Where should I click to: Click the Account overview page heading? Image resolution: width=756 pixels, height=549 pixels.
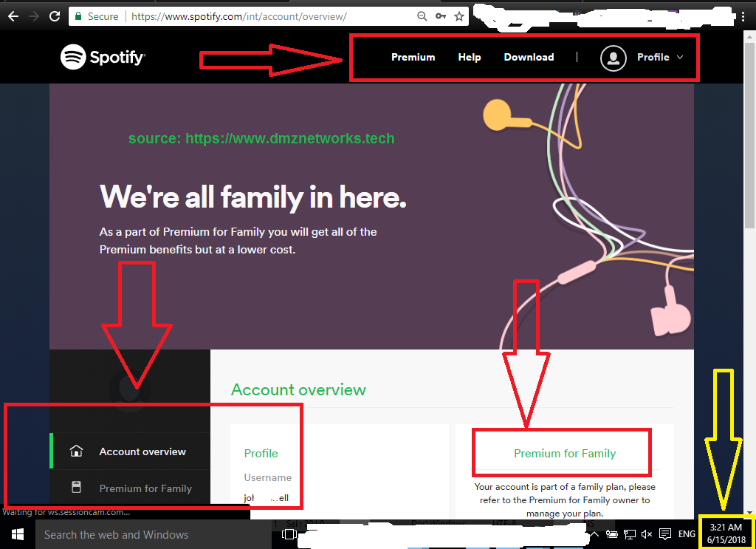(x=298, y=389)
